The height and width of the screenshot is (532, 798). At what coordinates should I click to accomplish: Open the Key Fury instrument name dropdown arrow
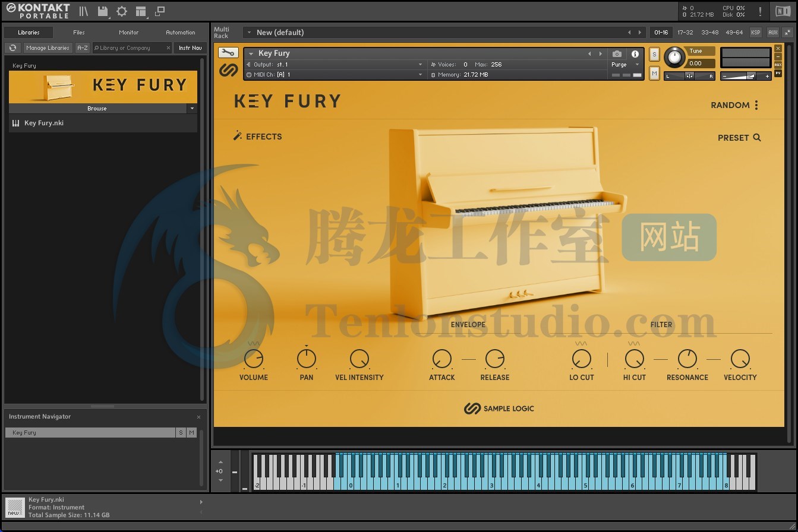pos(251,53)
